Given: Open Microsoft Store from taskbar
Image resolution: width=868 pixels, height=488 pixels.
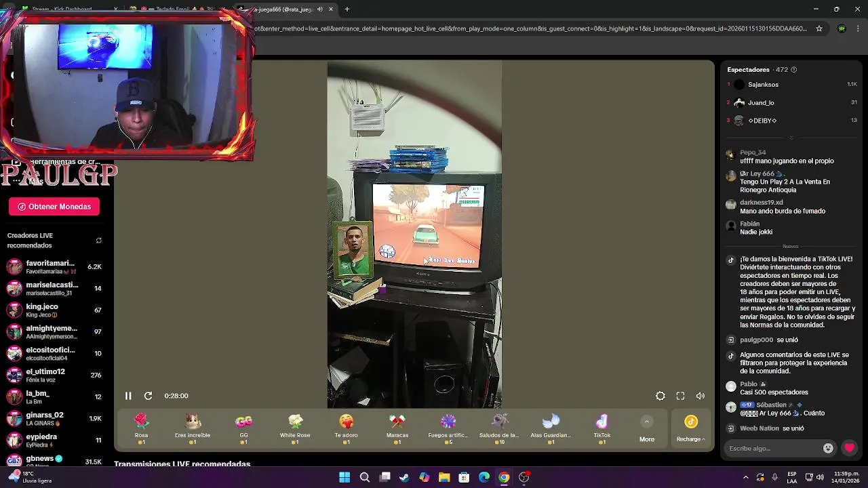Looking at the screenshot, I should (464, 477).
